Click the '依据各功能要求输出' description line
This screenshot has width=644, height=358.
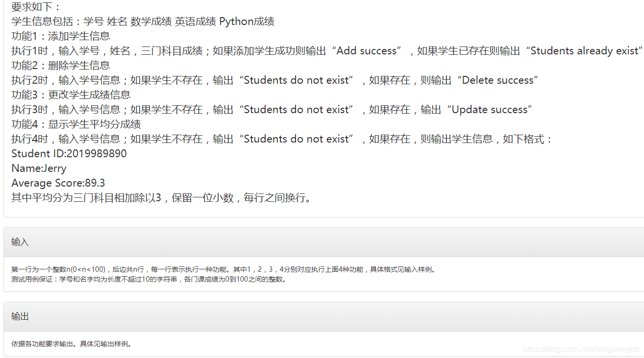72,344
